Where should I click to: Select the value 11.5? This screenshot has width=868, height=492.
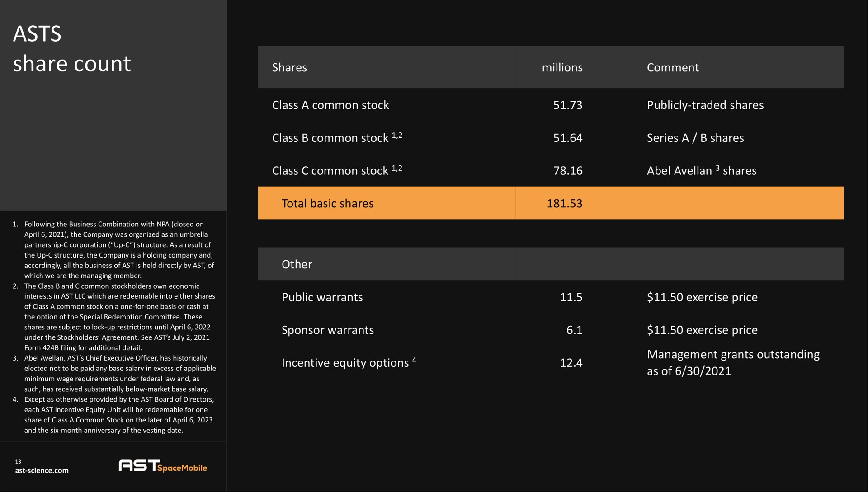point(571,297)
